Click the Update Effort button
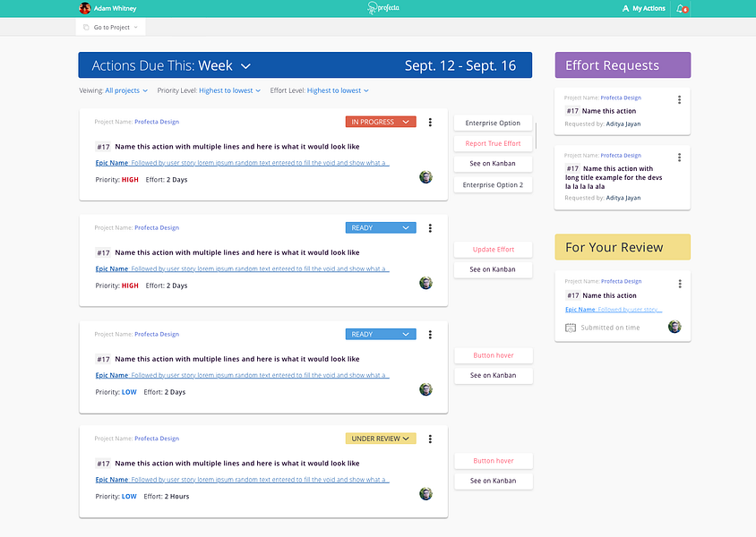This screenshot has width=756, height=537. tap(493, 250)
